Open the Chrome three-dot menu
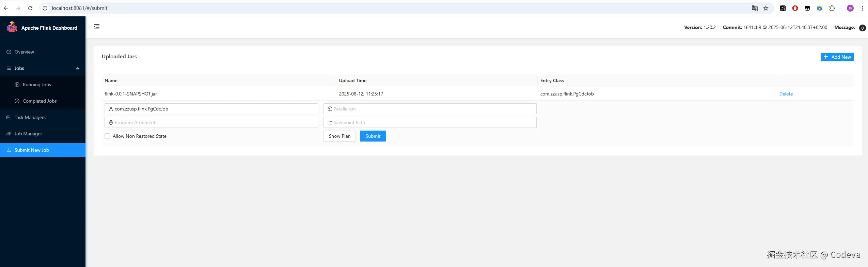The width and height of the screenshot is (868, 267). tap(862, 8)
